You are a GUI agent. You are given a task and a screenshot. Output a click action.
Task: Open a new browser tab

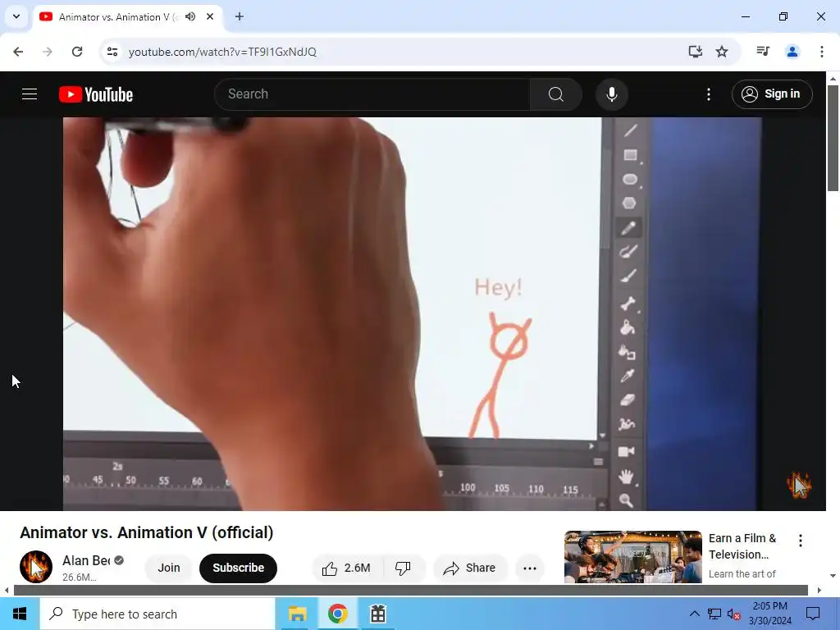point(240,16)
